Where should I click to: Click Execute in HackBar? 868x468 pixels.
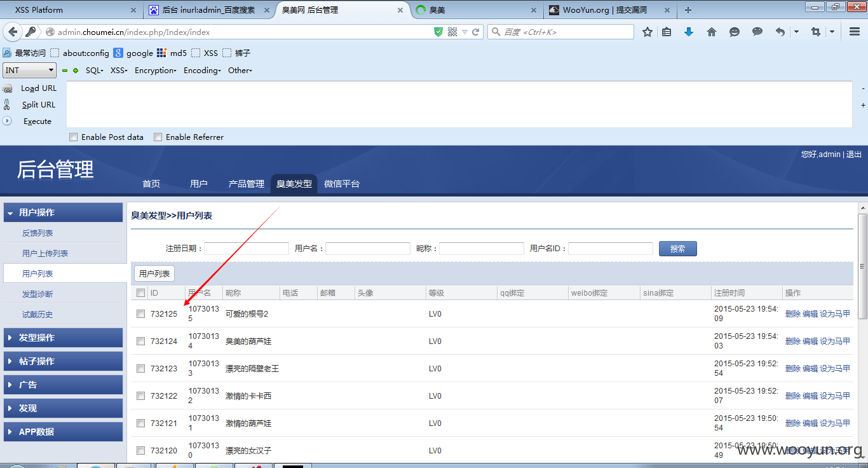(37, 121)
